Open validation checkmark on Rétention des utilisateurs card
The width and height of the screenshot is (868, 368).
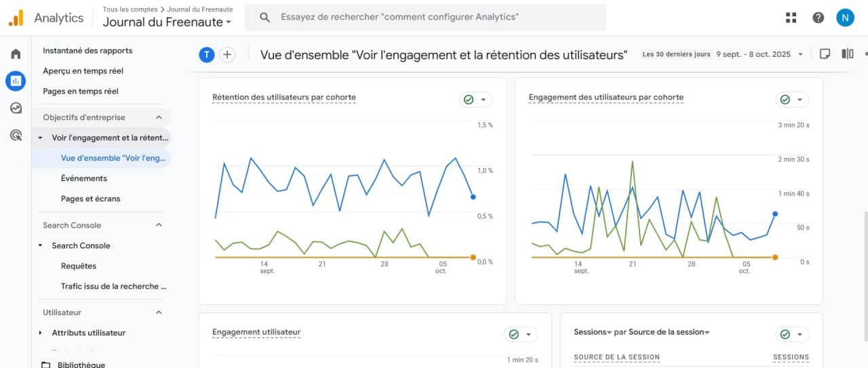475,100
